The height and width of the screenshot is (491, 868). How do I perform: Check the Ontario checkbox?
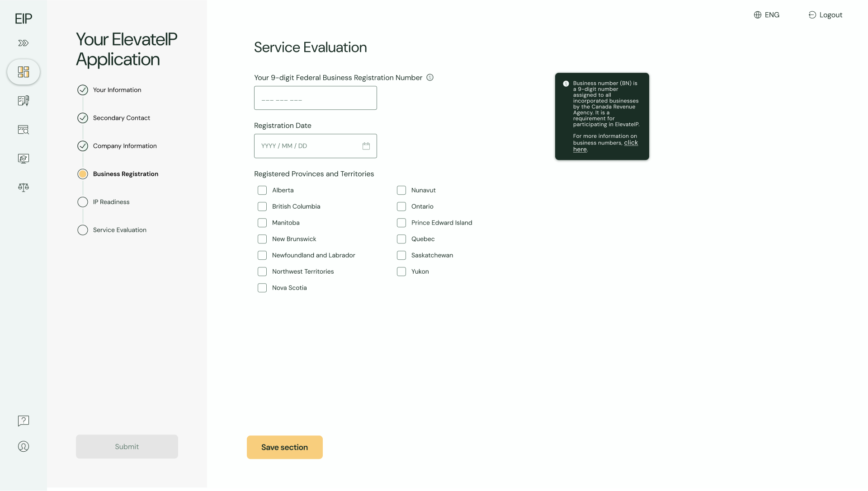(401, 206)
